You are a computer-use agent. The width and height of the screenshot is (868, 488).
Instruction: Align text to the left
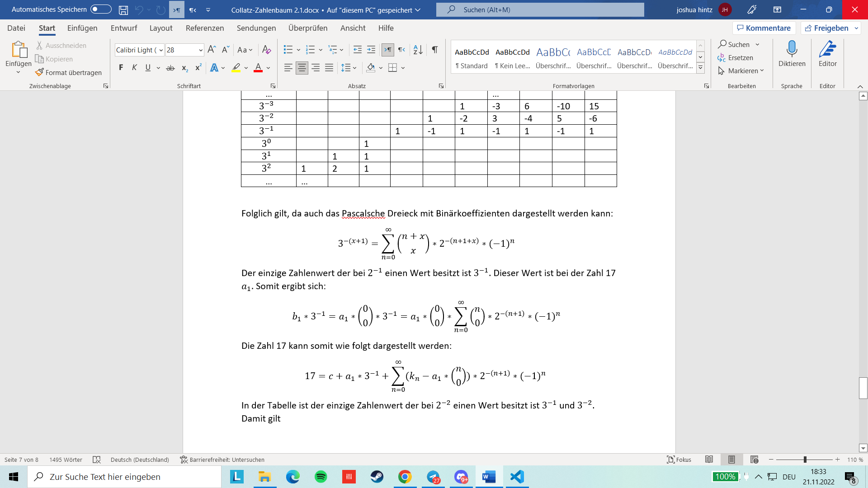tap(288, 68)
